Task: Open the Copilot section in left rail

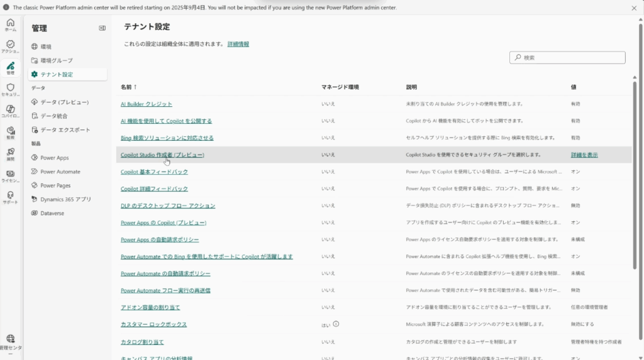Action: [10, 111]
